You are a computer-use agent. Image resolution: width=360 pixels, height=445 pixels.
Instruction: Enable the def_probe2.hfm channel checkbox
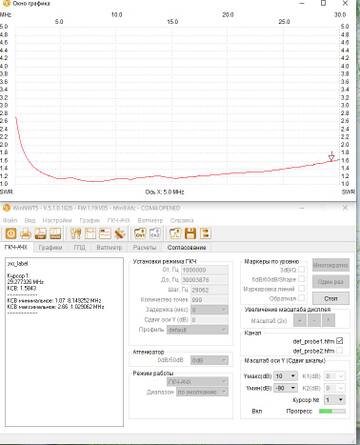[x=340, y=350]
